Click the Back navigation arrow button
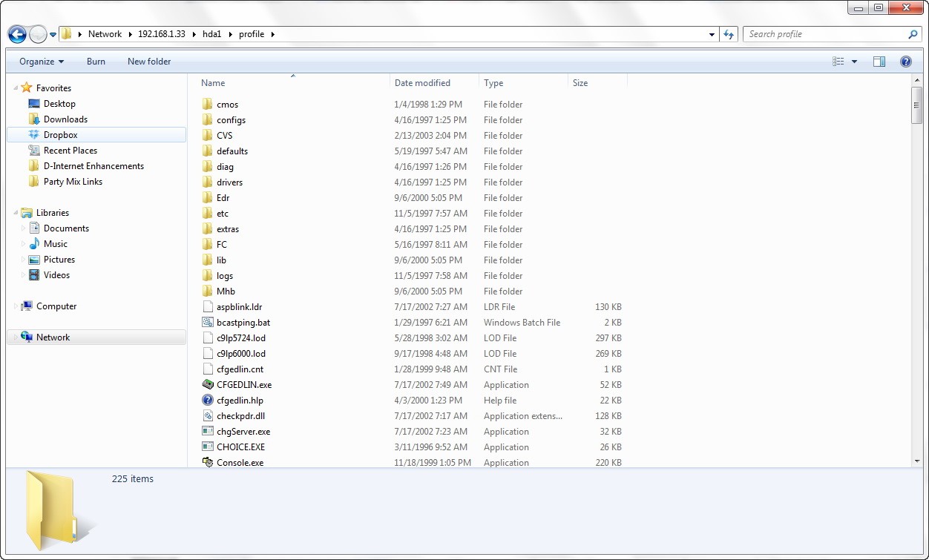Image resolution: width=929 pixels, height=560 pixels. [17, 34]
